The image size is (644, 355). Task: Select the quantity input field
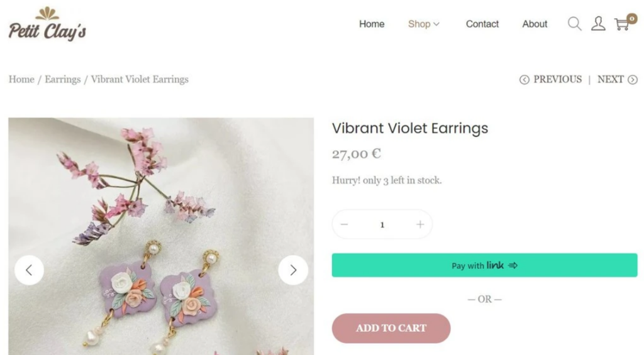click(x=382, y=224)
